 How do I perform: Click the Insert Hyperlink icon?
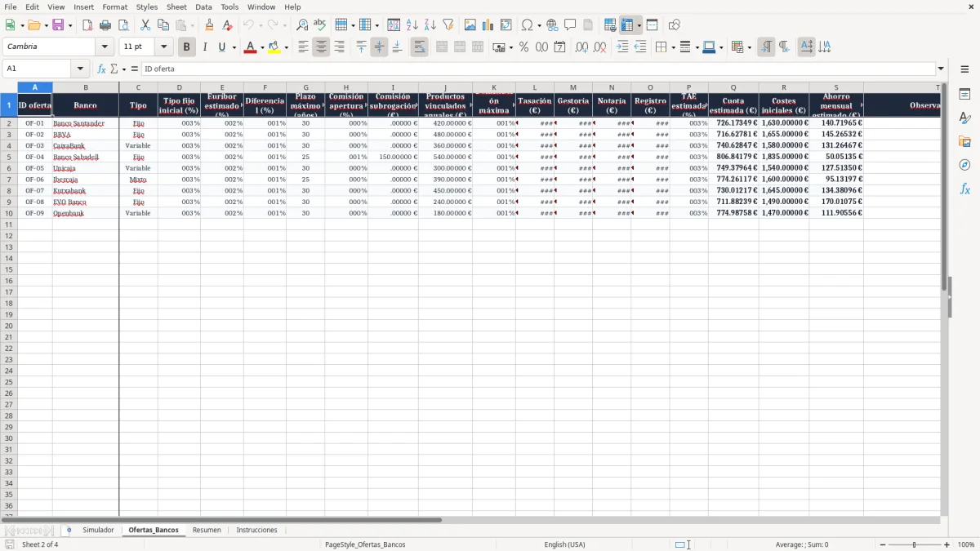[x=552, y=25]
